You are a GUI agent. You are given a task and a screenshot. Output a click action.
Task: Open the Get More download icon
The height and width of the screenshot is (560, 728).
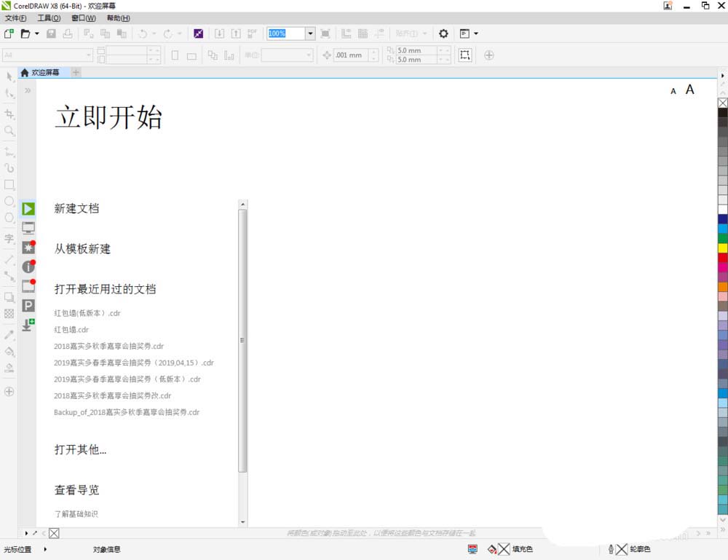click(x=28, y=325)
